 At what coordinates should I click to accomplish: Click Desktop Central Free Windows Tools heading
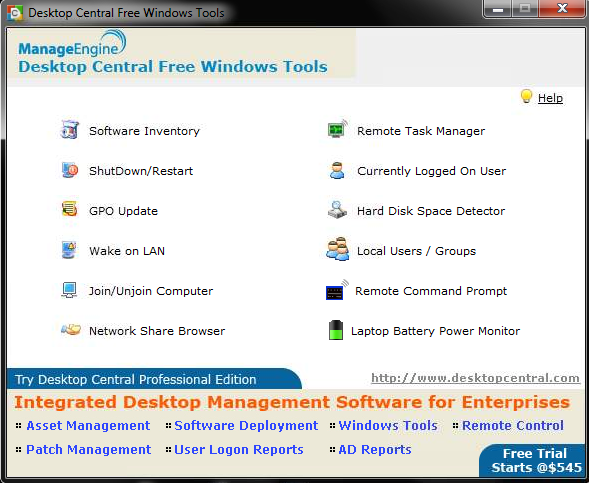click(173, 67)
